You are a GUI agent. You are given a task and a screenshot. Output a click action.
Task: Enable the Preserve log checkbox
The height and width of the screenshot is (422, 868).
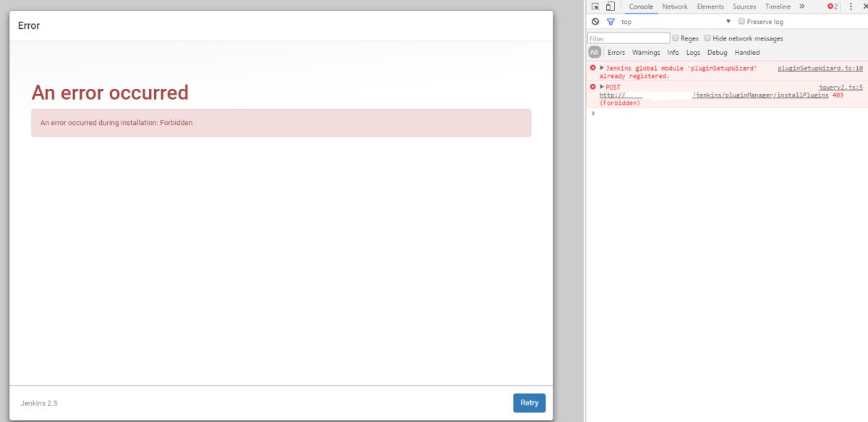[741, 22]
